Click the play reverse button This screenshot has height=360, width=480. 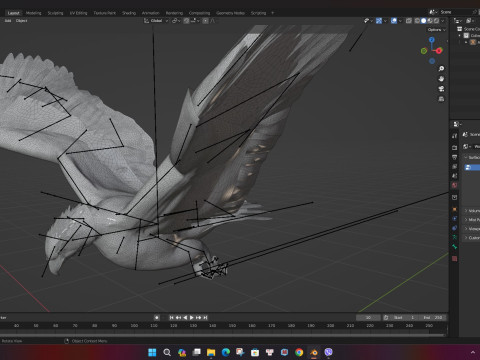[x=185, y=317]
